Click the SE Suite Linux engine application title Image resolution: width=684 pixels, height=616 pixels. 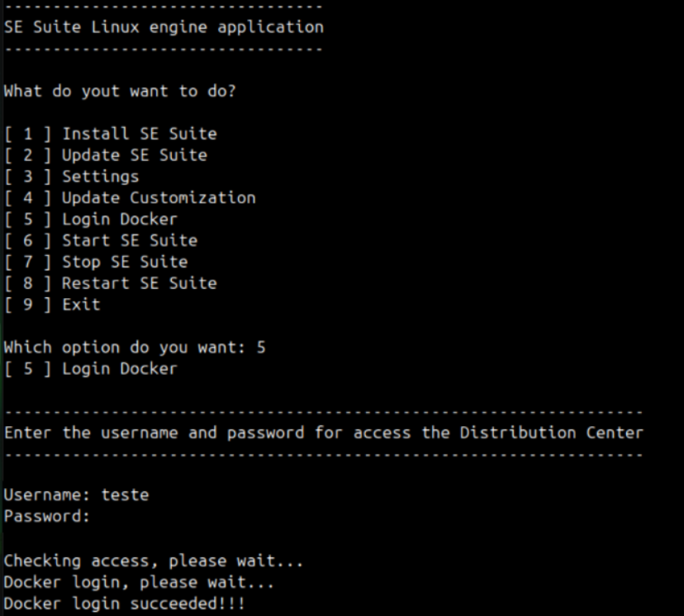(x=164, y=27)
